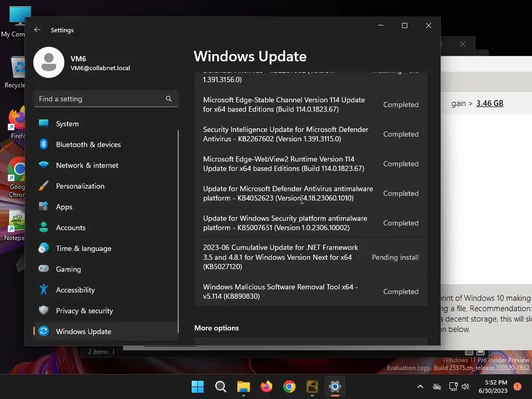Click the Bluetooth icon in sidebar
The image size is (532, 399).
[44, 144]
